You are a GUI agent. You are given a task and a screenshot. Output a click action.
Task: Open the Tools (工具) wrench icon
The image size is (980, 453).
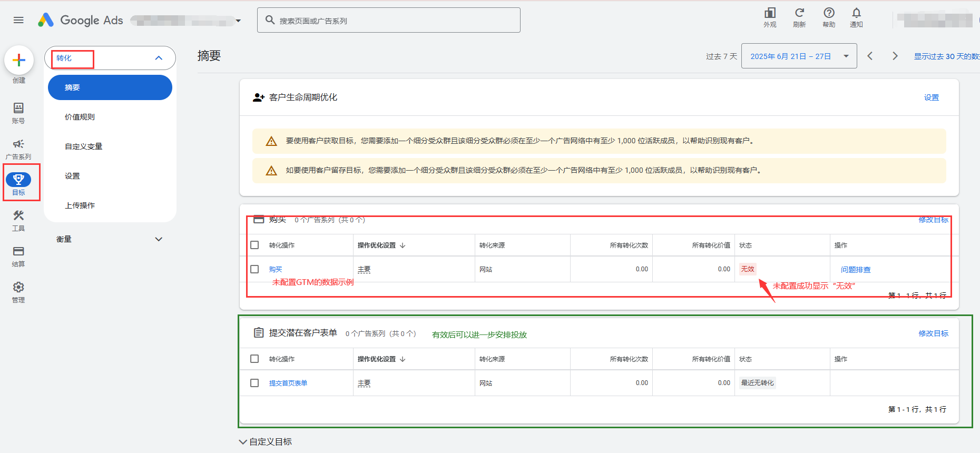(18, 216)
